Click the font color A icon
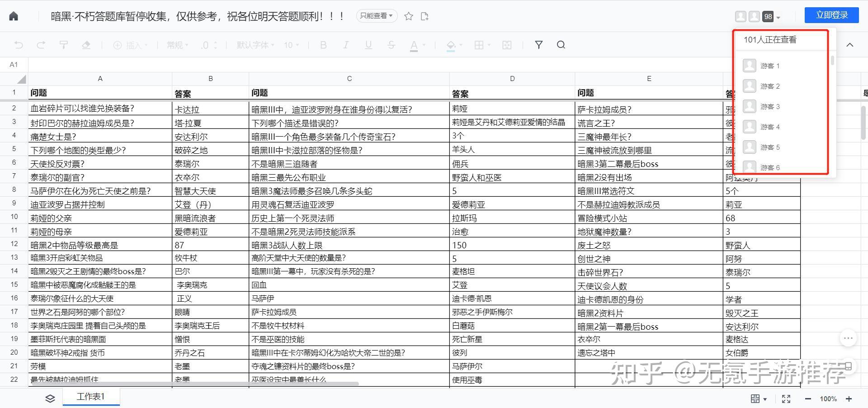The image size is (868, 408). [x=414, y=45]
